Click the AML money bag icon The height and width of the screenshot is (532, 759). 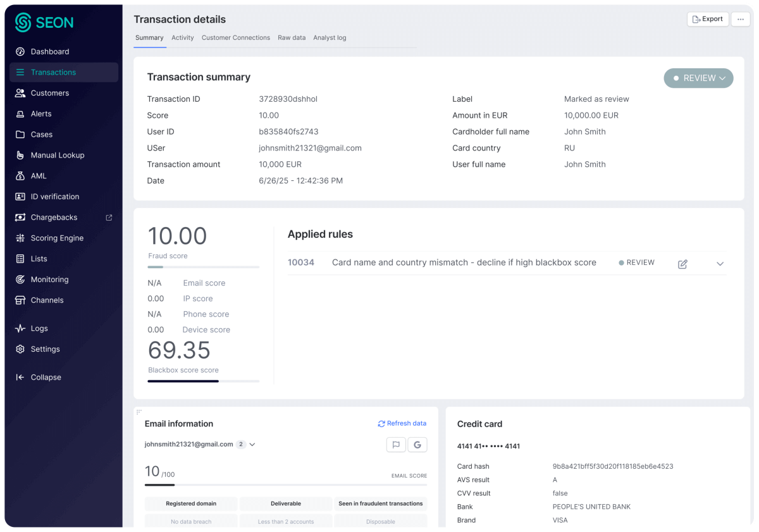tap(20, 176)
